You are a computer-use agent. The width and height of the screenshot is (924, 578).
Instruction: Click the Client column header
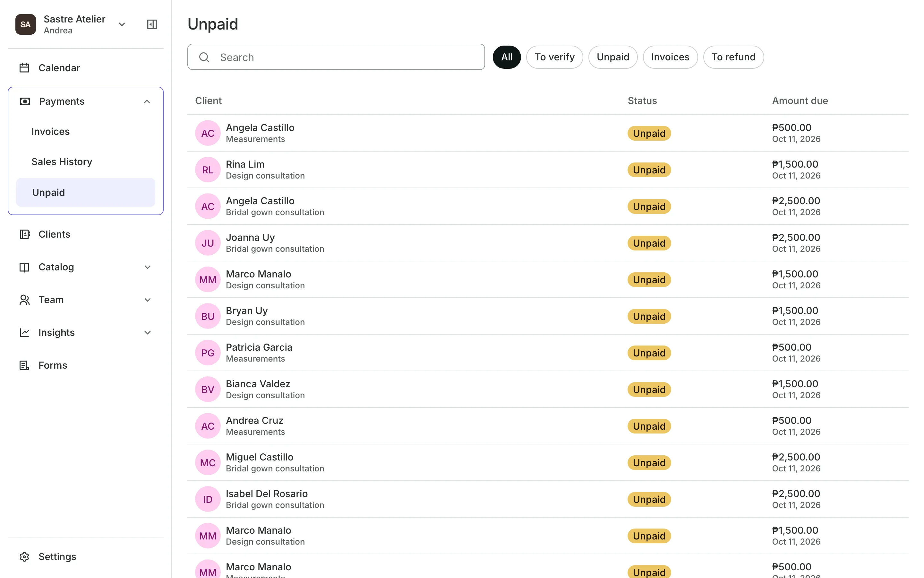point(208,101)
